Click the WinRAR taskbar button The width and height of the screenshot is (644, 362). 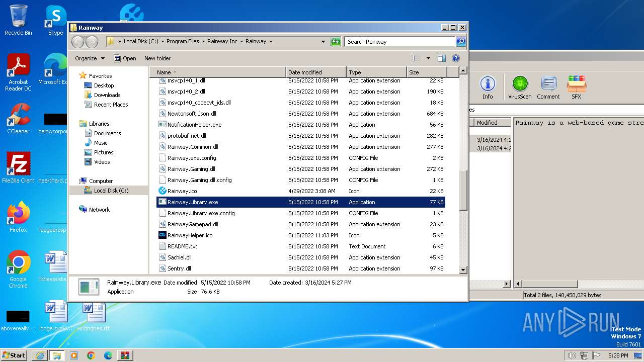(x=125, y=355)
